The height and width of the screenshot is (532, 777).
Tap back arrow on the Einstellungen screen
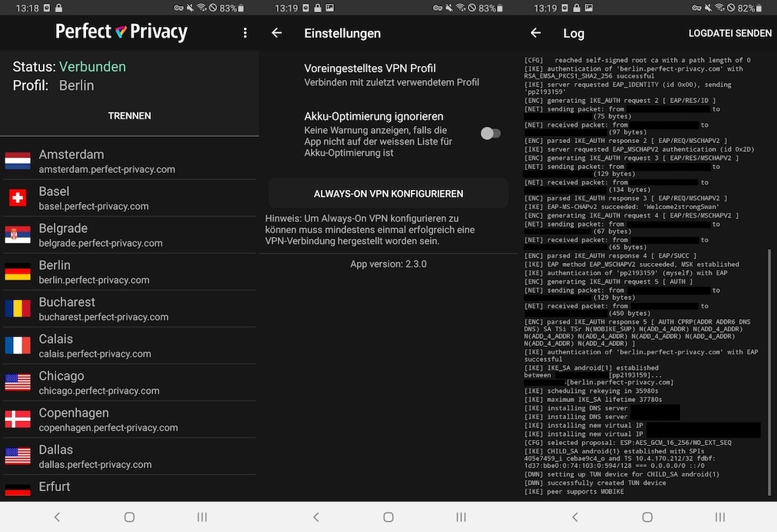tap(277, 33)
